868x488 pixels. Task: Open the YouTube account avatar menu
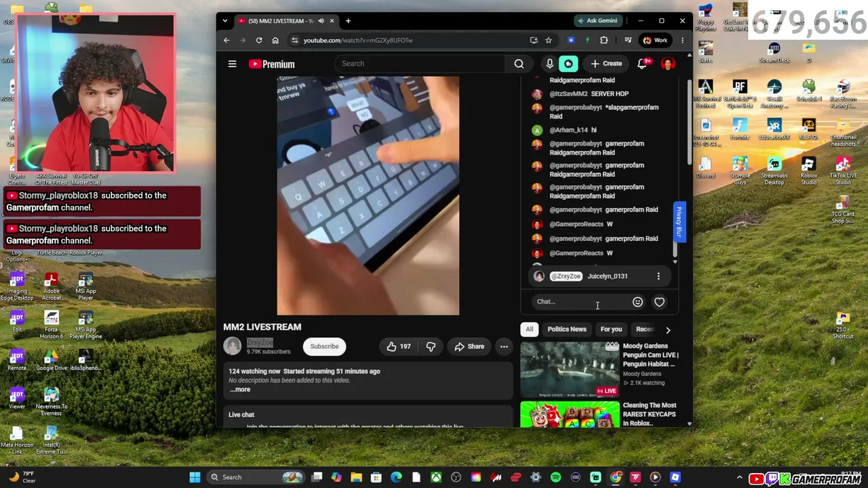click(x=668, y=64)
